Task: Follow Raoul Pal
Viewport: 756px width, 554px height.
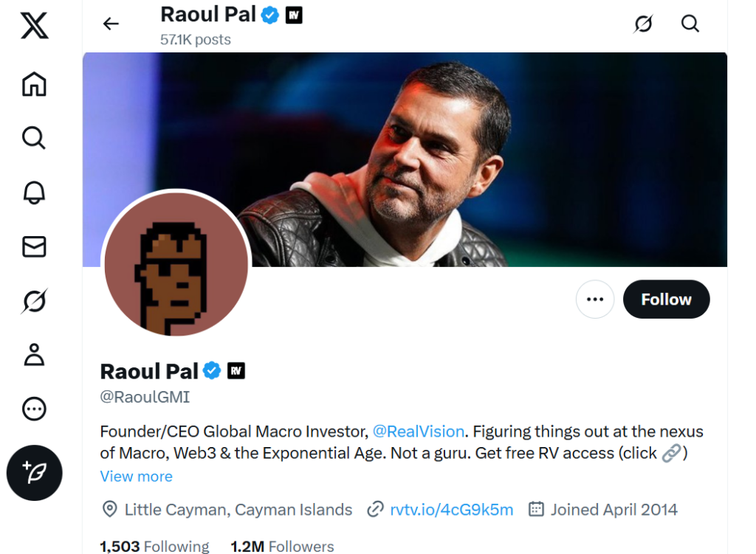Action: point(666,299)
